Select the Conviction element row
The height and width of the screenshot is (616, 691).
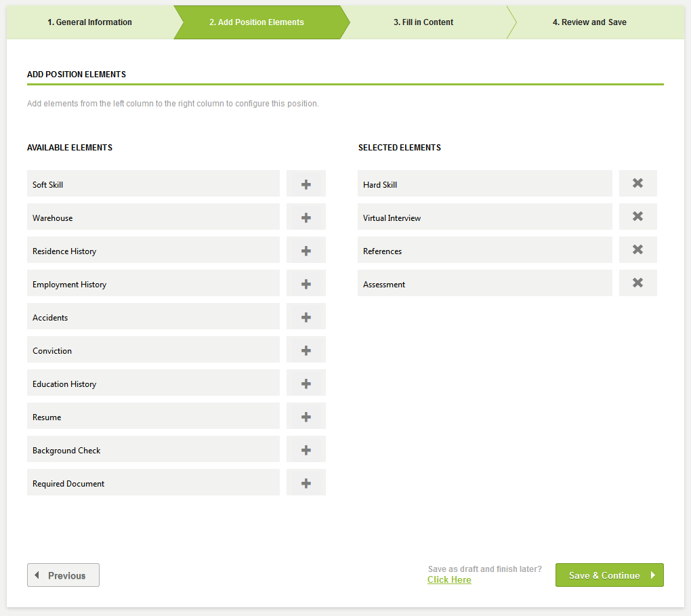point(153,350)
